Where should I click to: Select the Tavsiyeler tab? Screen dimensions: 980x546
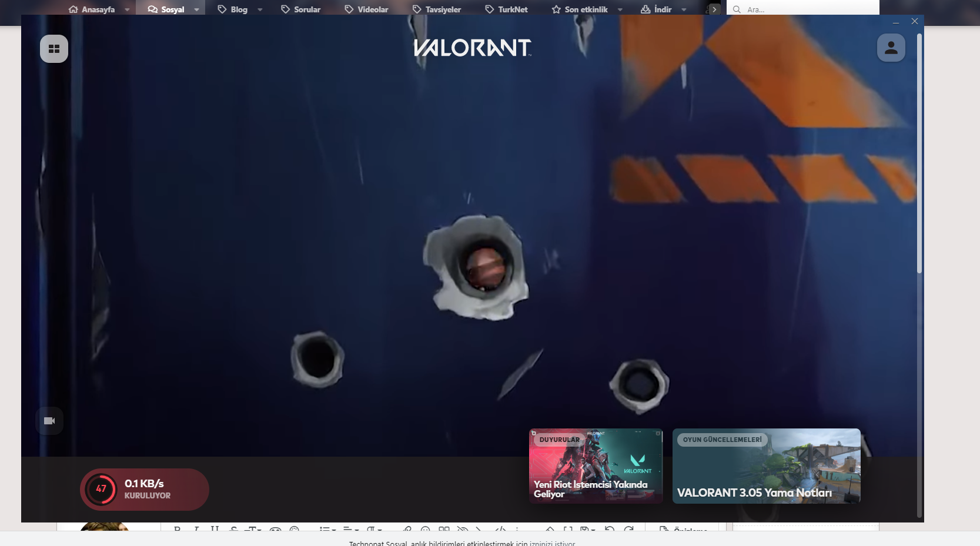pos(437,9)
